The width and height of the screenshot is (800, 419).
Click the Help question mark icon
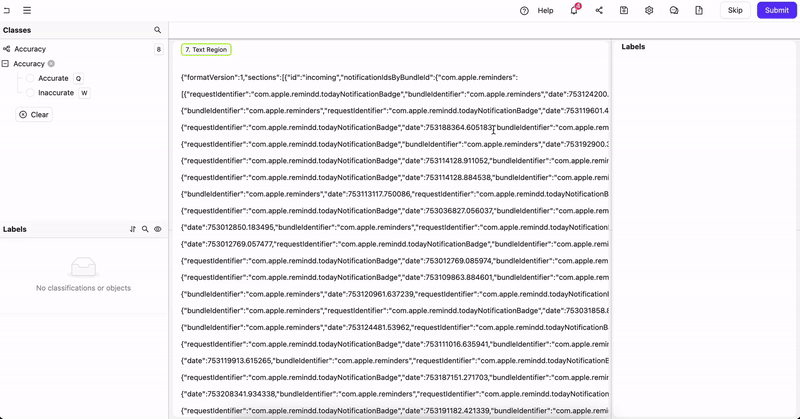524,11
